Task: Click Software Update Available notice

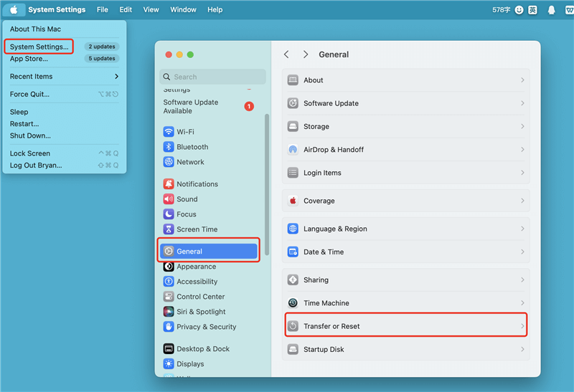Action: click(x=192, y=107)
